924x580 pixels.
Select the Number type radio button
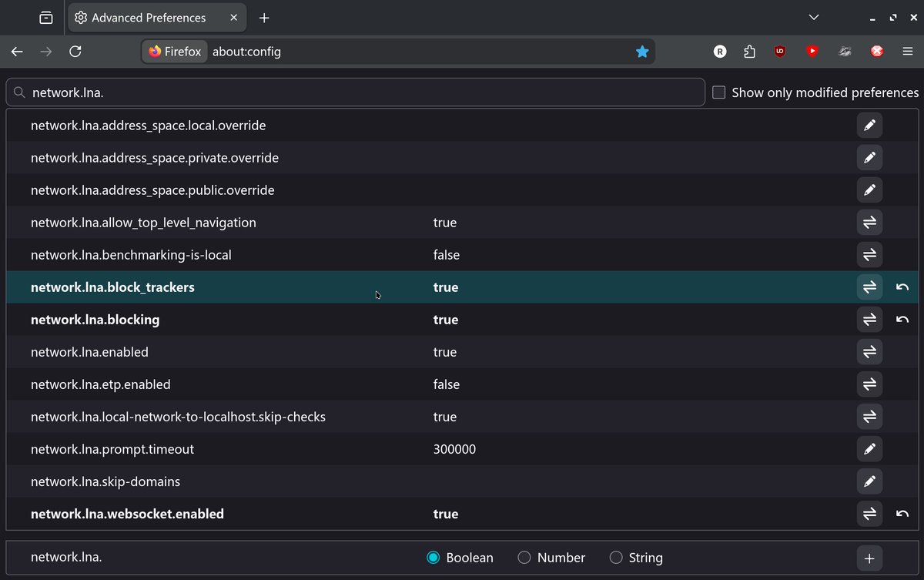tap(524, 558)
